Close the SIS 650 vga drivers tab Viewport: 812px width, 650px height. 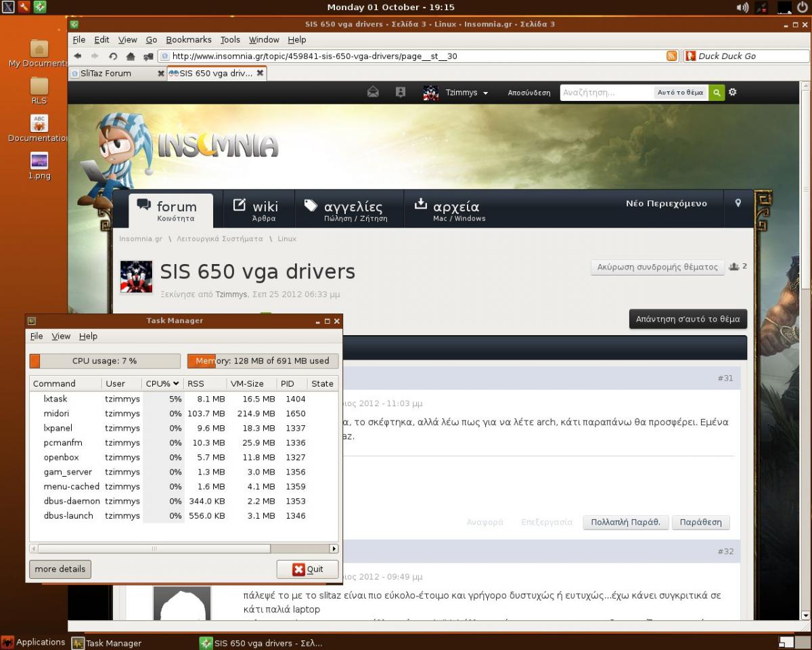pyautogui.click(x=259, y=73)
